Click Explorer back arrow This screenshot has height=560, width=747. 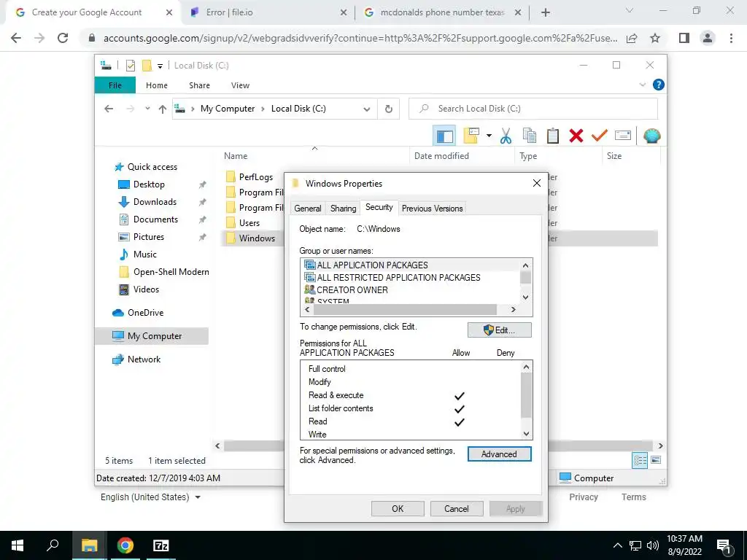(x=109, y=109)
